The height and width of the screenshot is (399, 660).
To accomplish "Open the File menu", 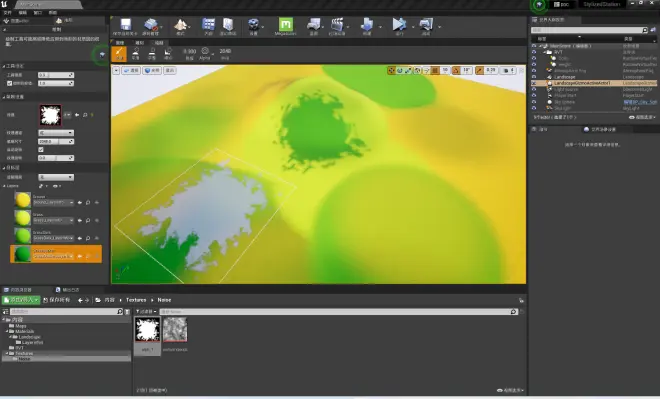I will point(8,13).
